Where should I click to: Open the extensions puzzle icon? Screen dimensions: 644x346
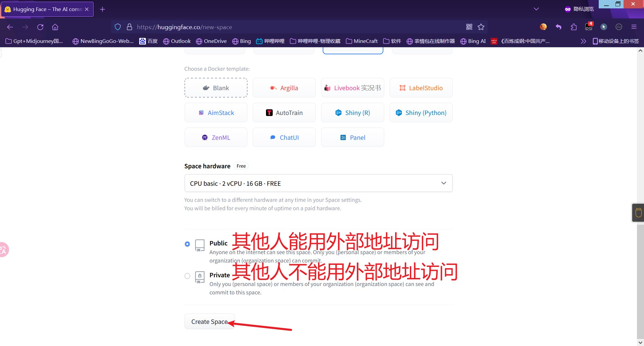pyautogui.click(x=574, y=27)
